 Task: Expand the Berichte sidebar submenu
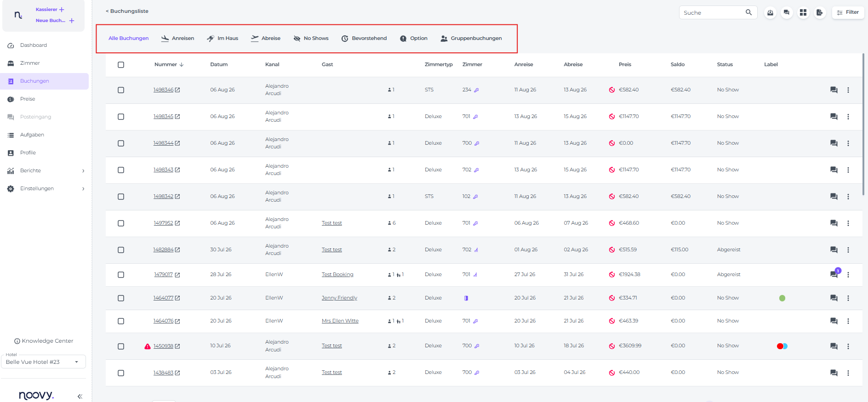pyautogui.click(x=83, y=171)
